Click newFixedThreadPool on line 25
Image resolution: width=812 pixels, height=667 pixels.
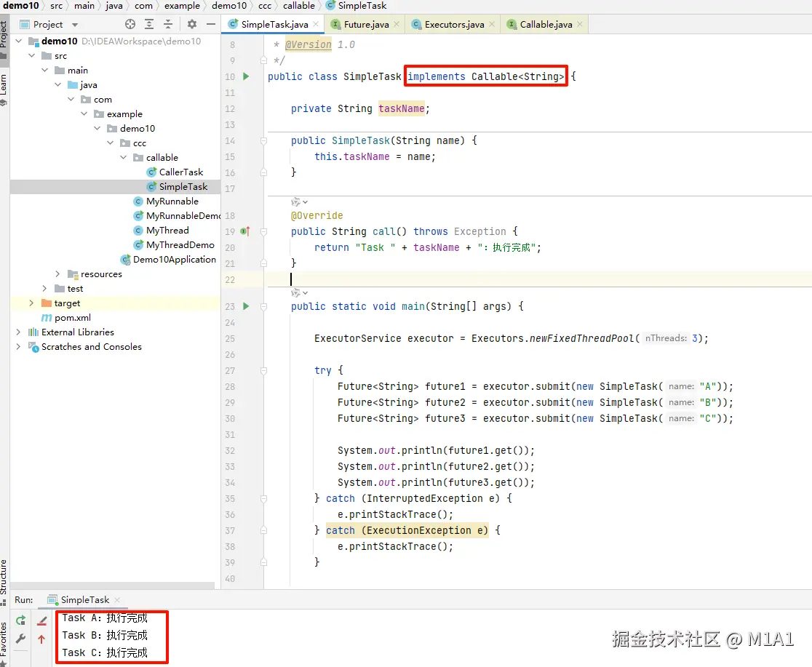coord(581,338)
